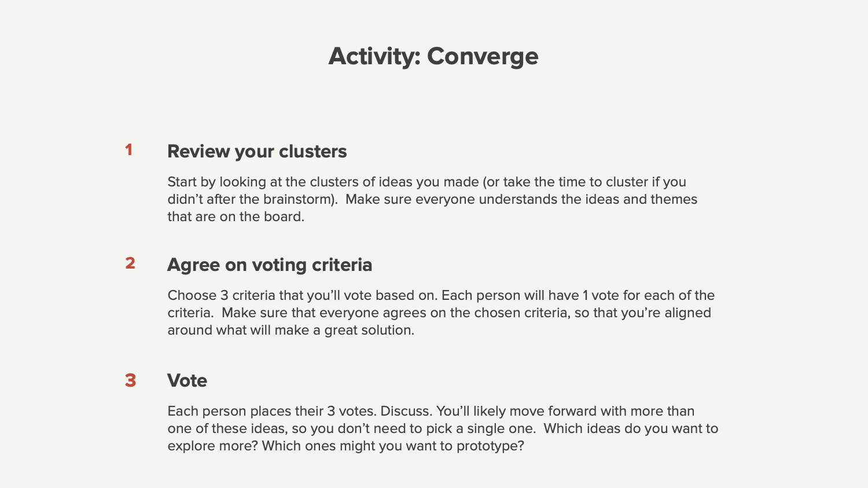Click the line starting "Choose 3 criteria"
Viewport: 868px width, 488px height.
click(x=441, y=295)
